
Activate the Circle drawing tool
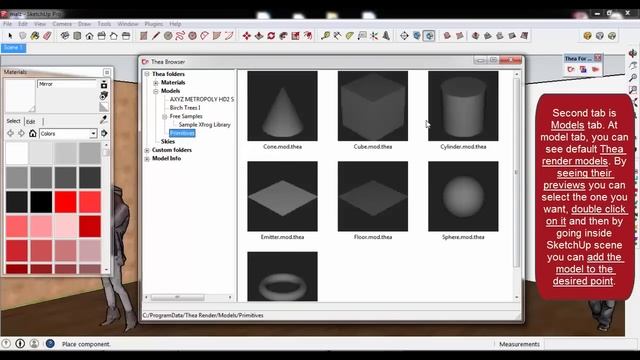coord(168,36)
